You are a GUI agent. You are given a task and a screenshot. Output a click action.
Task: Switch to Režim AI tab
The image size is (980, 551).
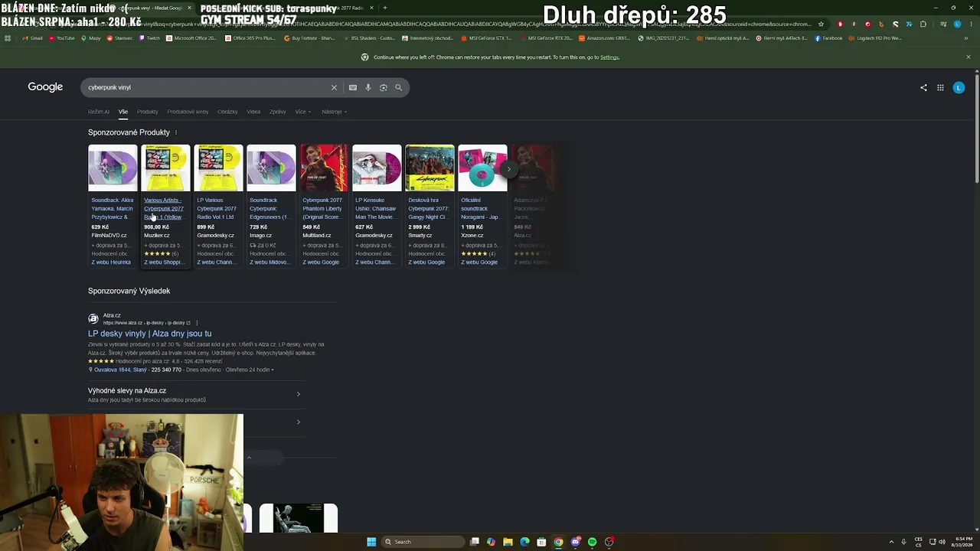pos(99,112)
